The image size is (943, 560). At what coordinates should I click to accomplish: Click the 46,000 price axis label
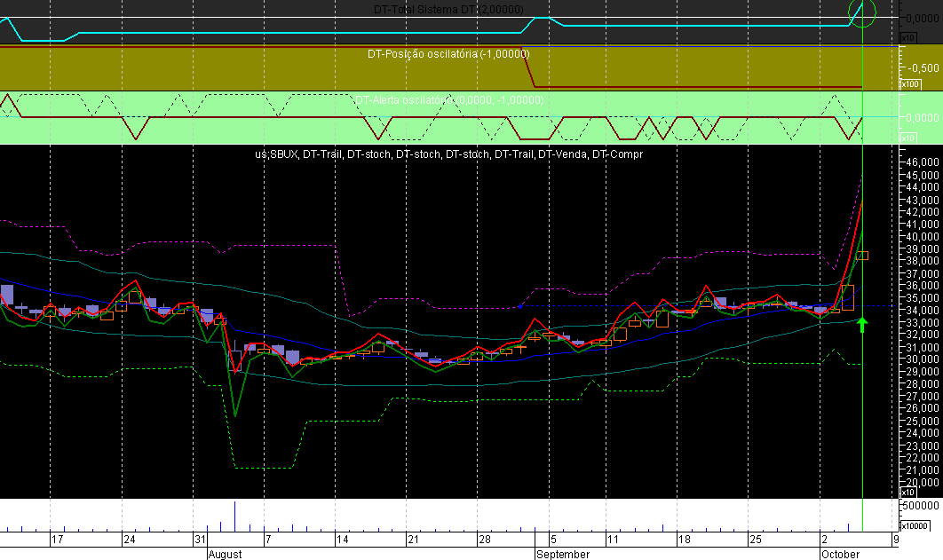coord(923,162)
